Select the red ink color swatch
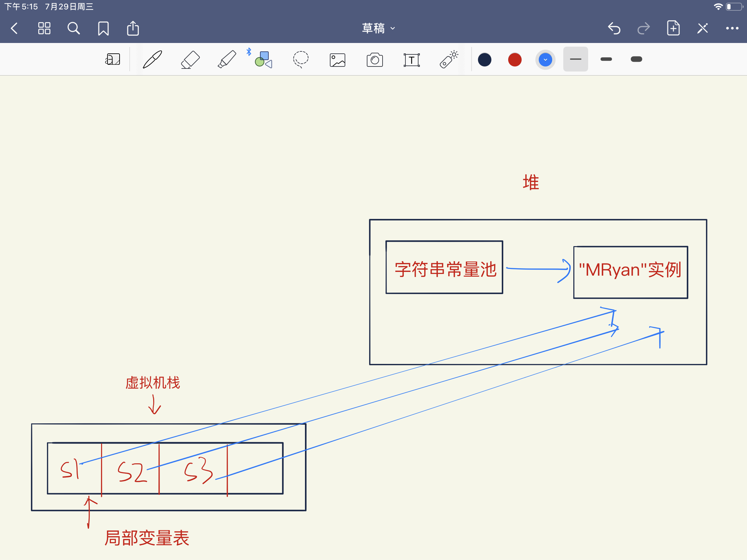Screen dimensions: 747x560 point(515,59)
